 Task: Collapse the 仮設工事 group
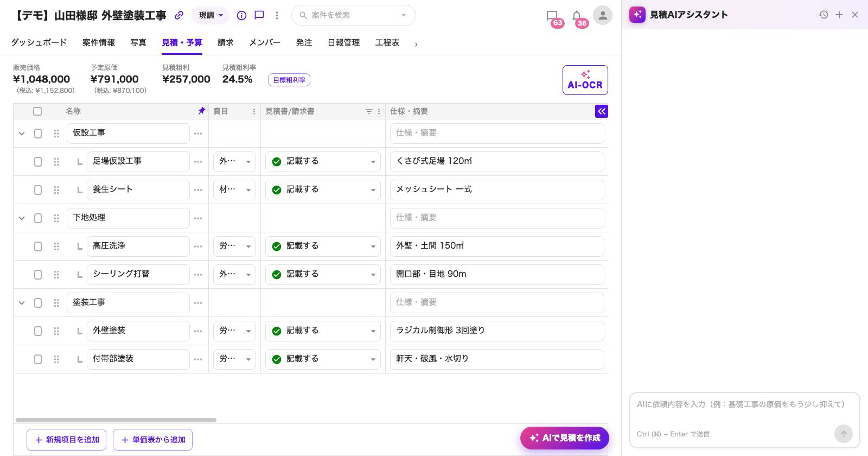point(22,134)
